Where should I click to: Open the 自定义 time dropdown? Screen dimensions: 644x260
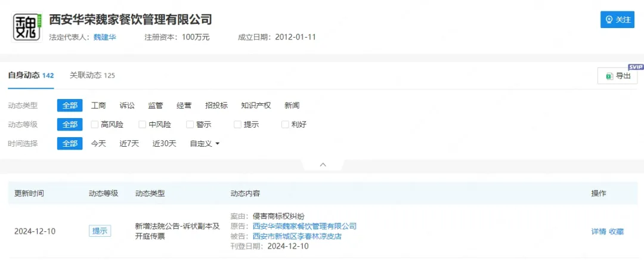point(205,144)
